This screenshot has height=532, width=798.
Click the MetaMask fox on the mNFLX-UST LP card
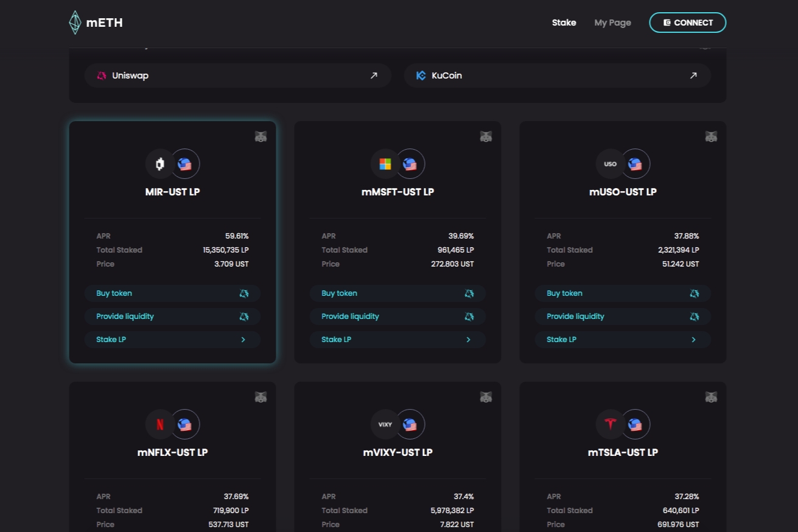pos(261,397)
